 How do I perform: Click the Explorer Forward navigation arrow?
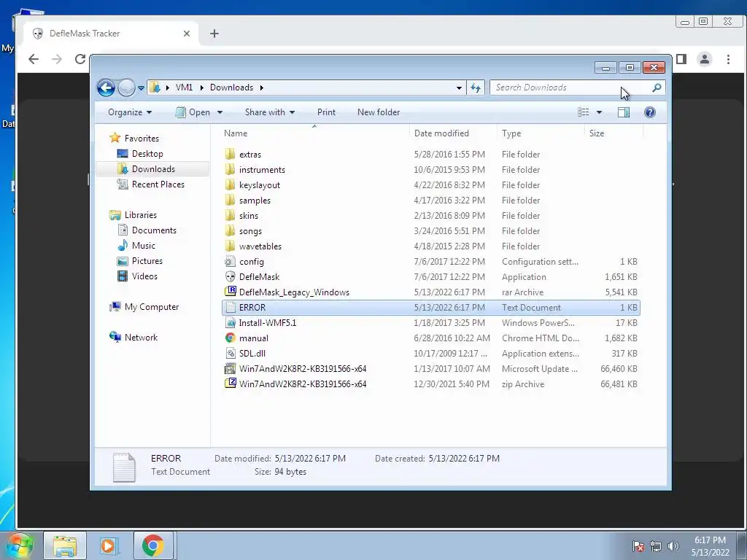click(126, 87)
